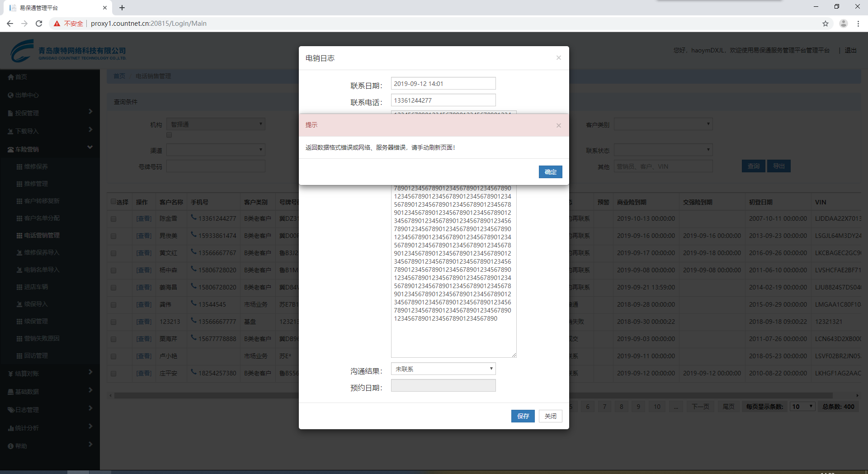Click the 退出 logout link
The height and width of the screenshot is (474, 868).
(x=850, y=50)
